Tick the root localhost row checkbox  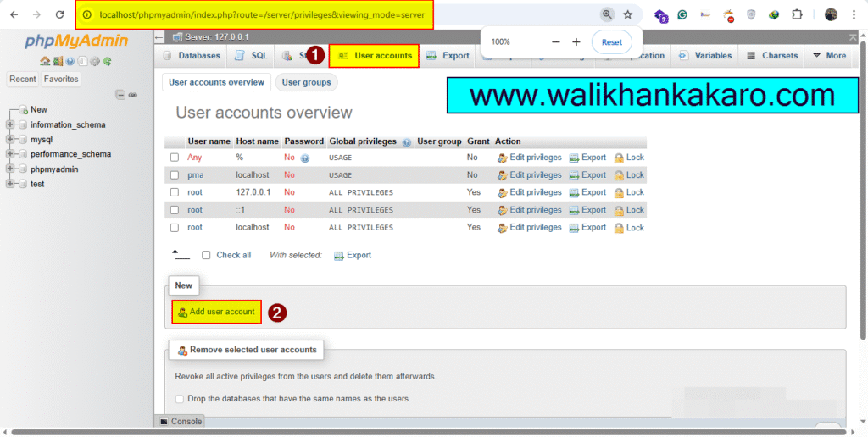(x=175, y=227)
